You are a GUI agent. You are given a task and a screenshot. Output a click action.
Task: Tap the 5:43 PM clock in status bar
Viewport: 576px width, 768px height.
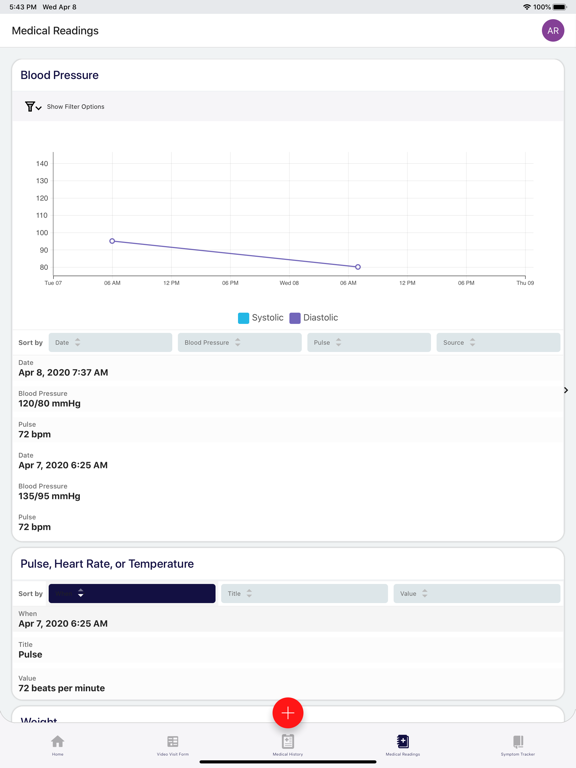coord(23,7)
